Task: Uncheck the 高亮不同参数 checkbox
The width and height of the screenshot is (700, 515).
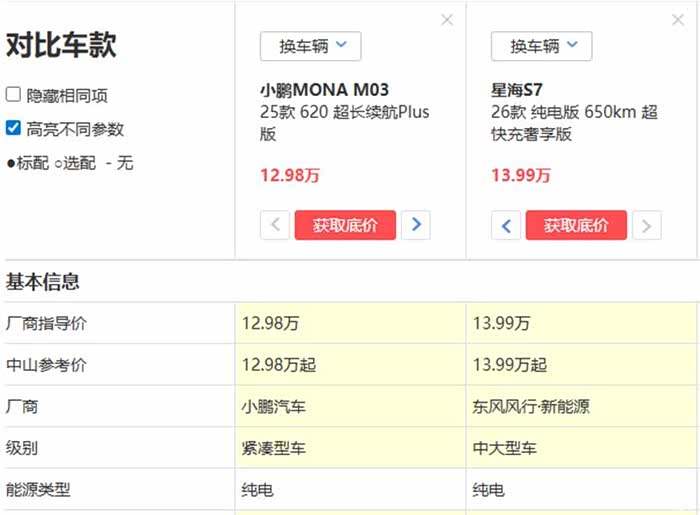Action: pos(13,128)
